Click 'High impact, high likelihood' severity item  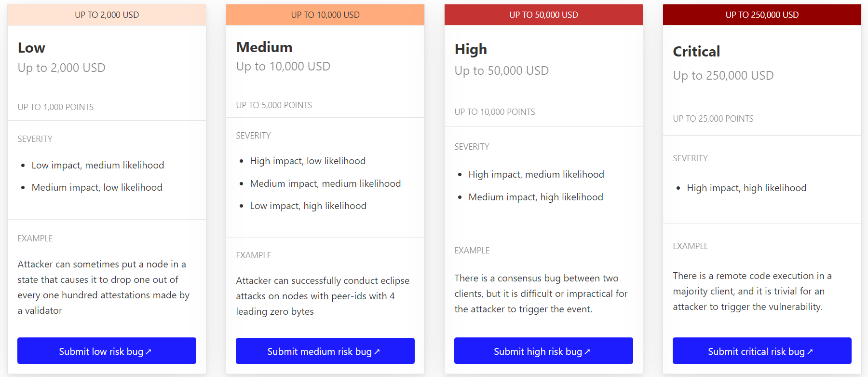click(x=746, y=188)
